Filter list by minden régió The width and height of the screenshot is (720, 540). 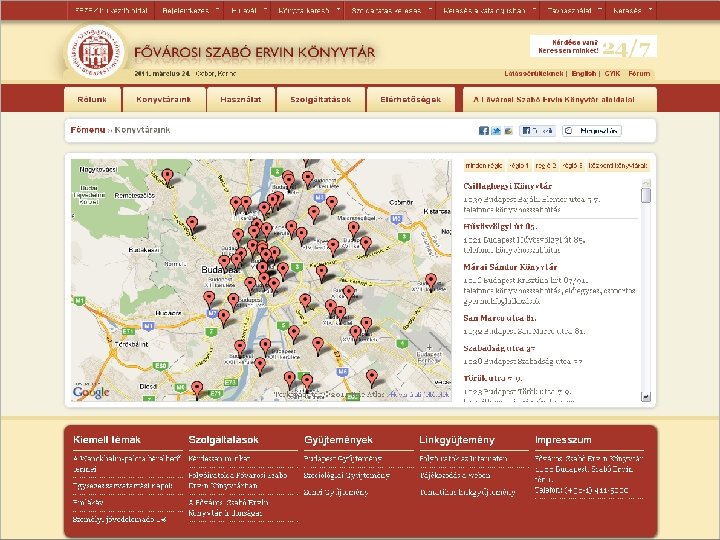[x=484, y=165]
